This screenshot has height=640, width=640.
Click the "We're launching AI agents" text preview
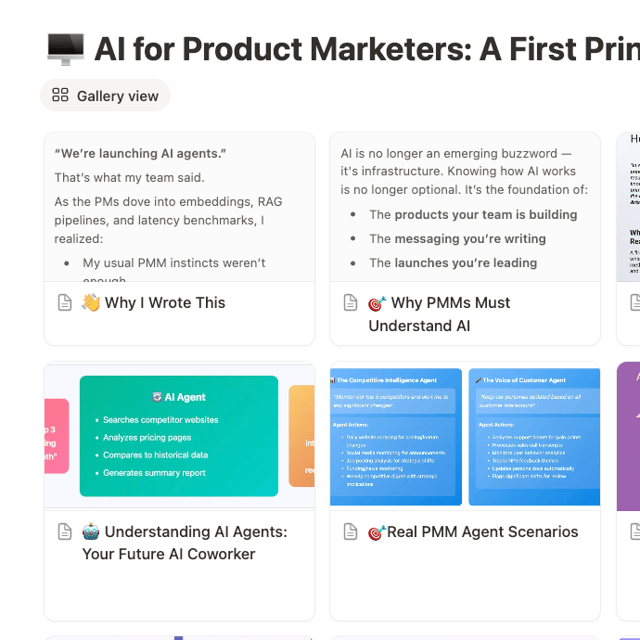click(x=140, y=153)
